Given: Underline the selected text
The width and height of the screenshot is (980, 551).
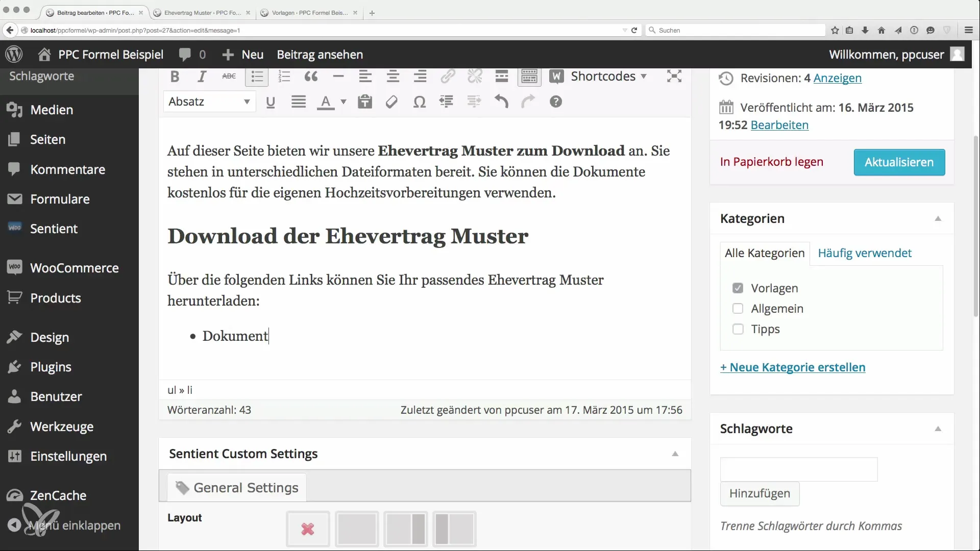Looking at the screenshot, I should [271, 102].
